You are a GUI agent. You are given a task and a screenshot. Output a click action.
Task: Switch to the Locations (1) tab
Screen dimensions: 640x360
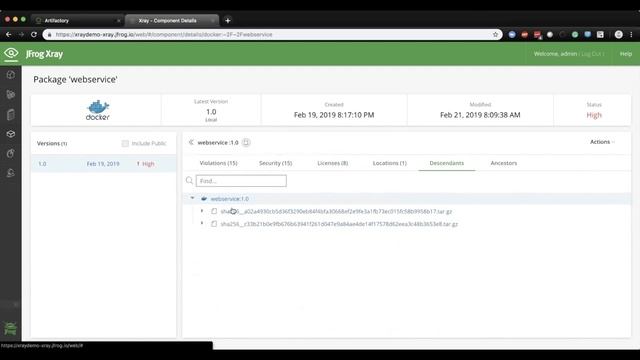pos(389,163)
